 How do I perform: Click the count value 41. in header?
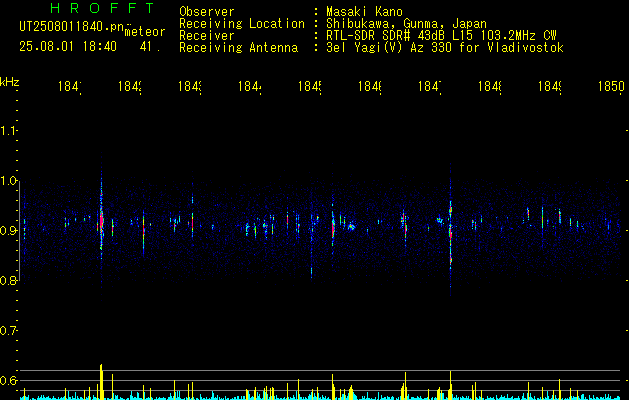click(x=150, y=47)
